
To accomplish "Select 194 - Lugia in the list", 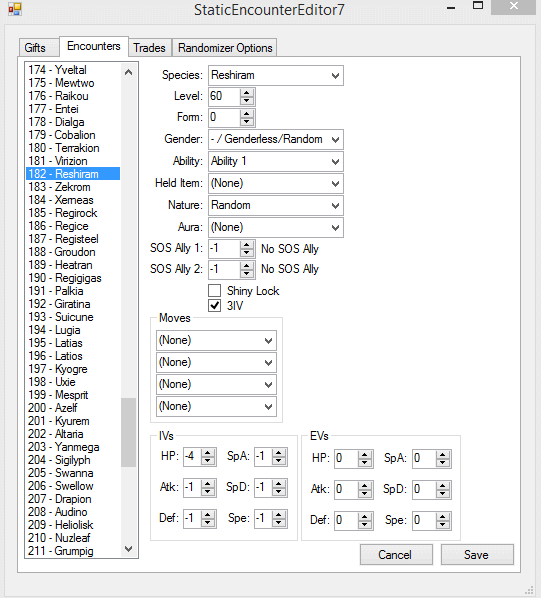I will pyautogui.click(x=73, y=330).
